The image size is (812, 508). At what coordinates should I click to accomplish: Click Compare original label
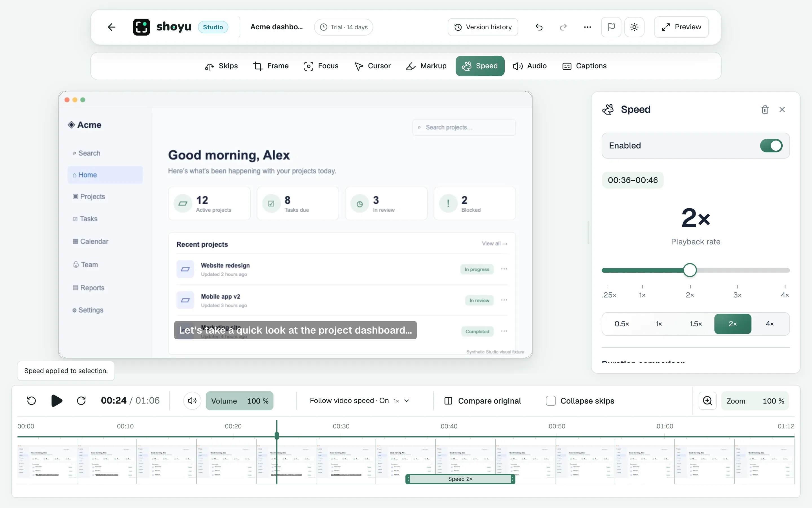pos(489,401)
